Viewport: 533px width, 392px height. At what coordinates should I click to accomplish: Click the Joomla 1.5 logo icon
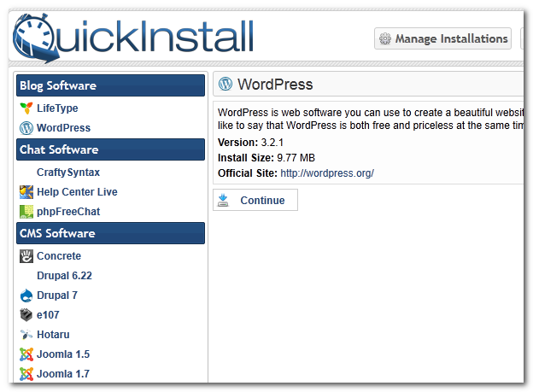[26, 354]
